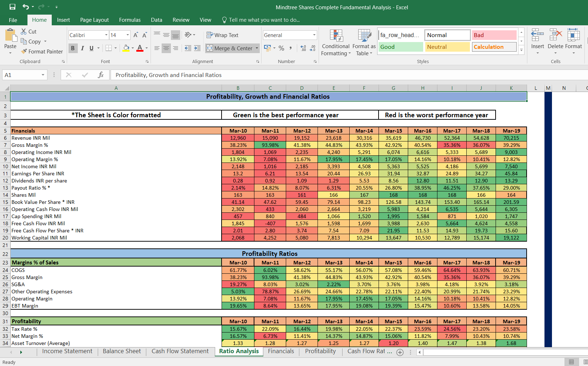
Task: Open the Alignment group dialog launcher
Action: point(258,62)
